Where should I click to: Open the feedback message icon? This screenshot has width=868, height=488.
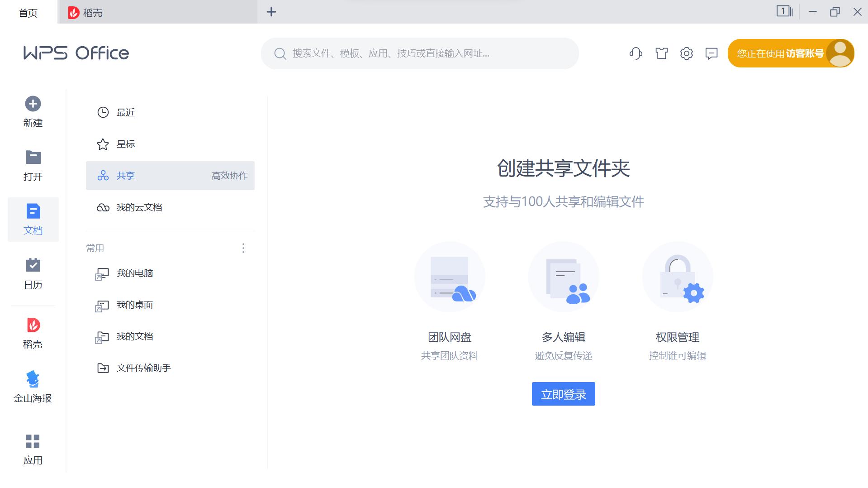[x=711, y=53]
